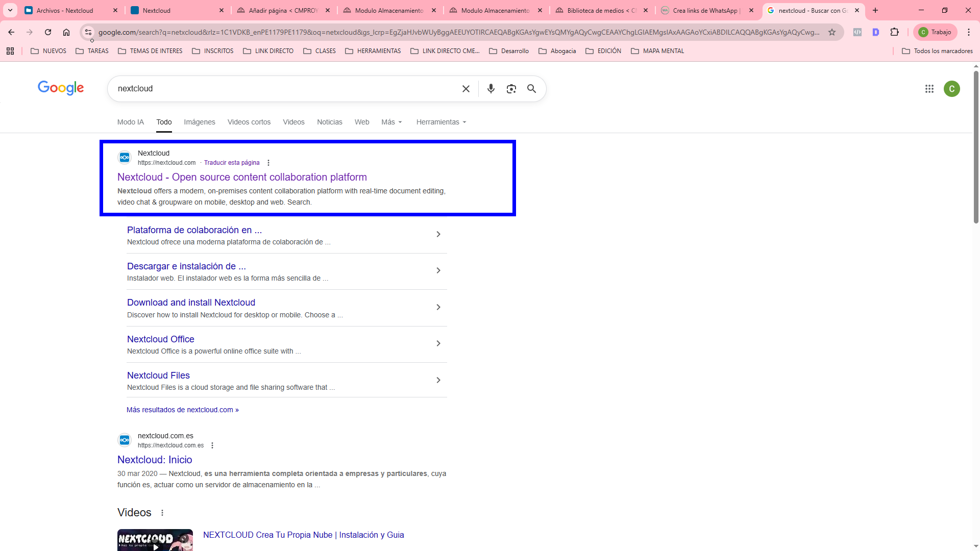
Task: Reload the page with refresh icon
Action: pyautogui.click(x=48, y=32)
